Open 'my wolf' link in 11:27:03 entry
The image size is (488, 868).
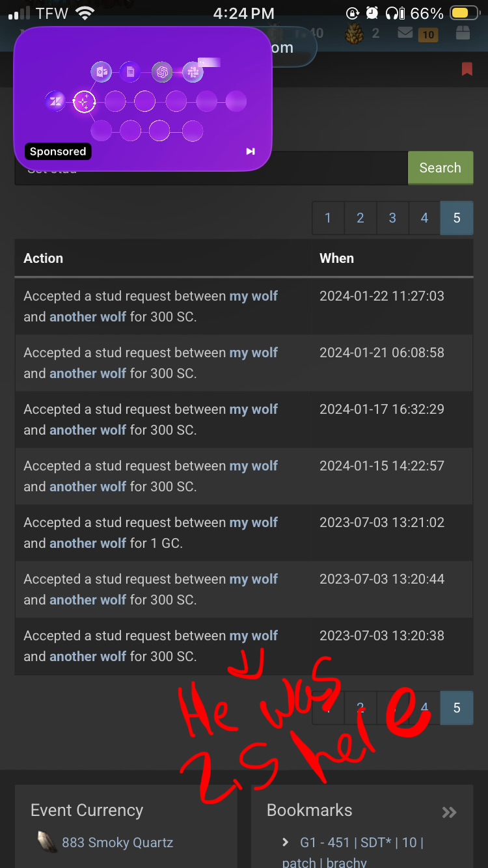pyautogui.click(x=254, y=296)
